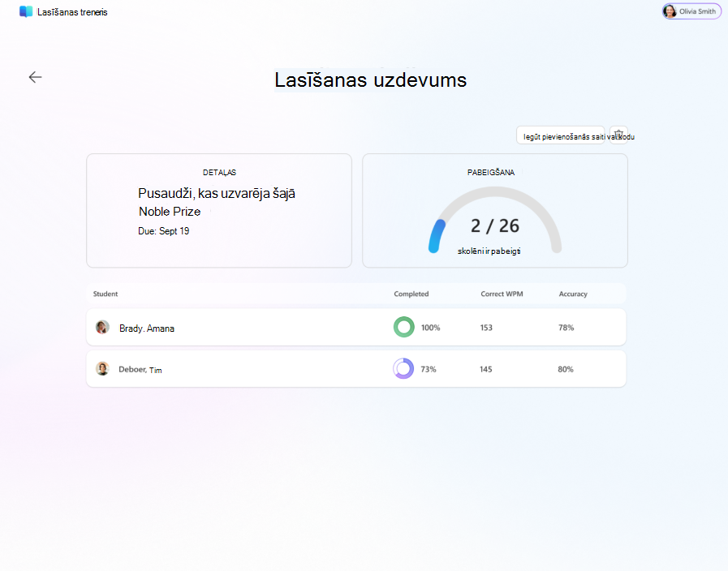This screenshot has height=571, width=728.
Task: Click Pusaudži, kas uzvarēja šajā title
Action: [x=217, y=193]
